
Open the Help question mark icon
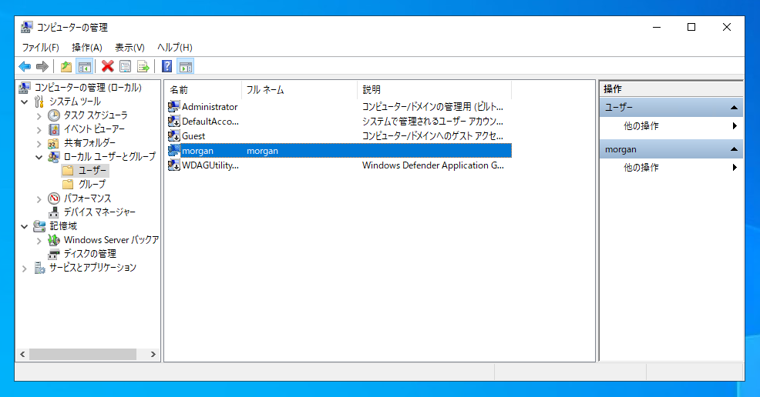coord(167,66)
